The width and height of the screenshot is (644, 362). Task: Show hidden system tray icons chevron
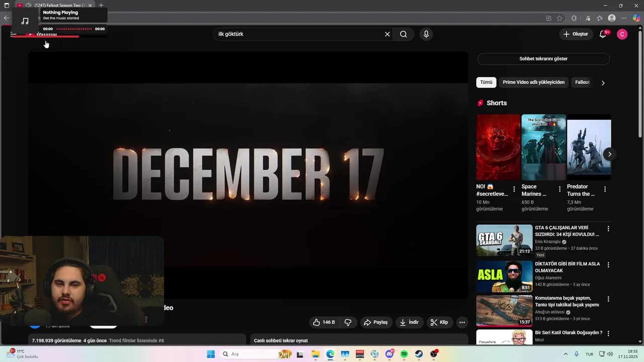point(566,354)
